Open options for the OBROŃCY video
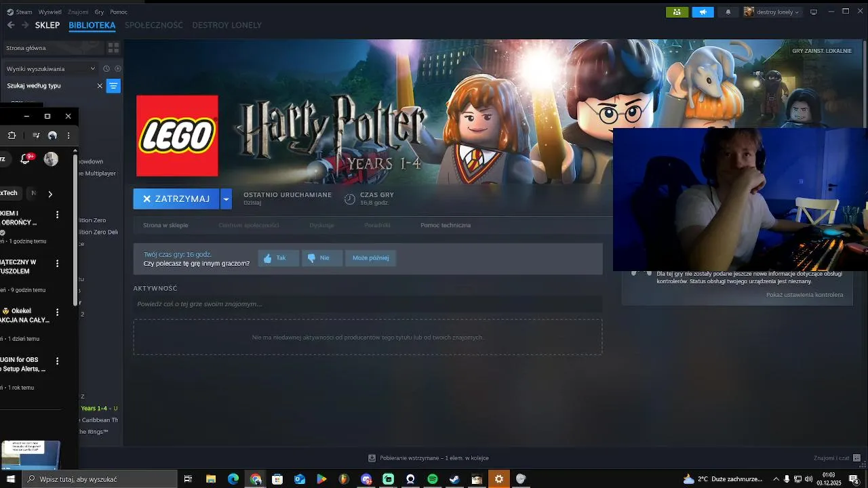Viewport: 868px width, 488px height. [57, 214]
